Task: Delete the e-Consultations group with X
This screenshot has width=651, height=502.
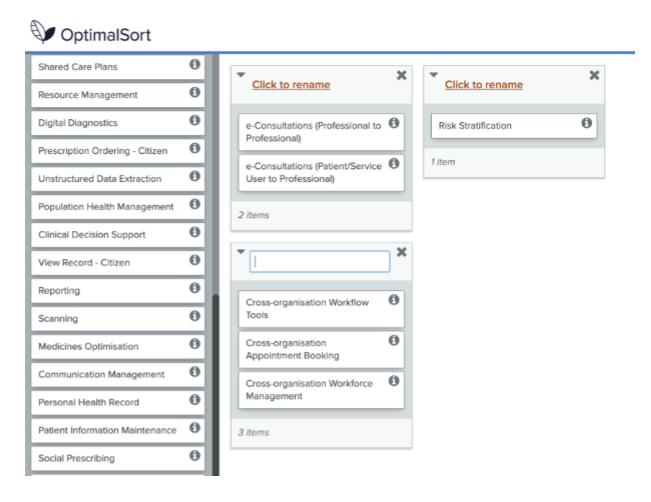Action: click(401, 75)
